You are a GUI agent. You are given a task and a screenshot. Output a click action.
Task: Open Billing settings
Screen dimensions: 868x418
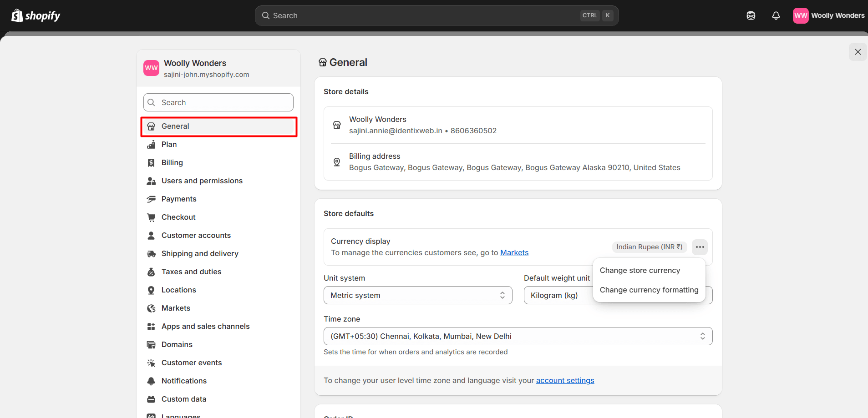click(x=219, y=163)
